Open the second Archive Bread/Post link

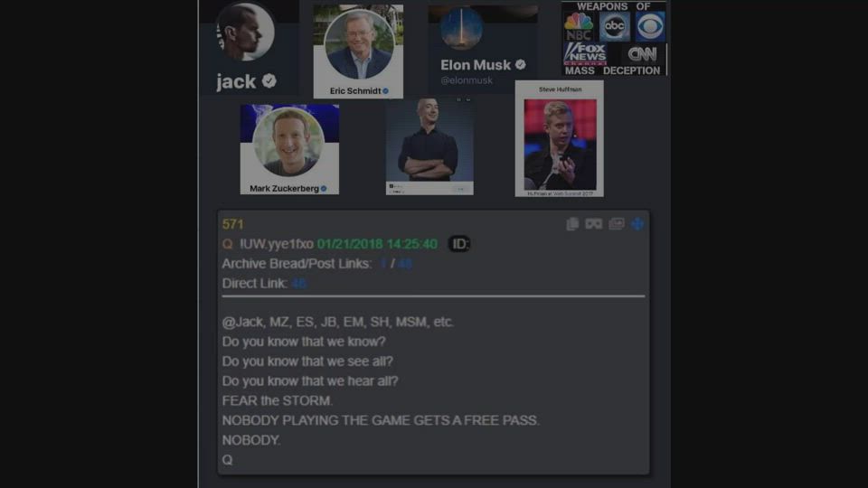(x=405, y=264)
